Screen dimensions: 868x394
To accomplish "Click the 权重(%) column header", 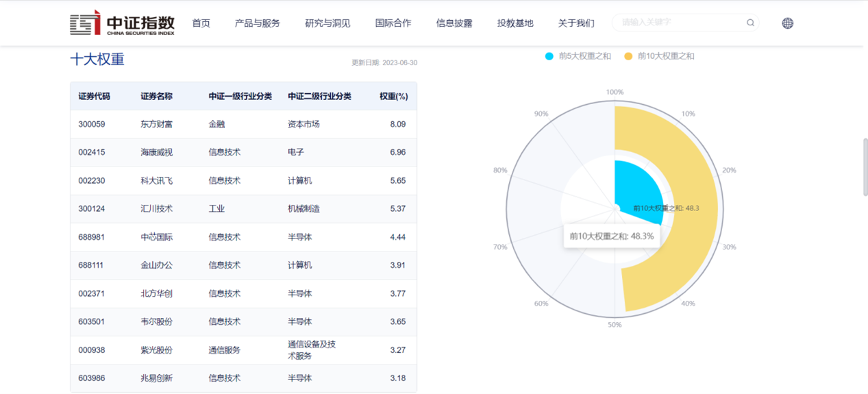I will coord(394,97).
